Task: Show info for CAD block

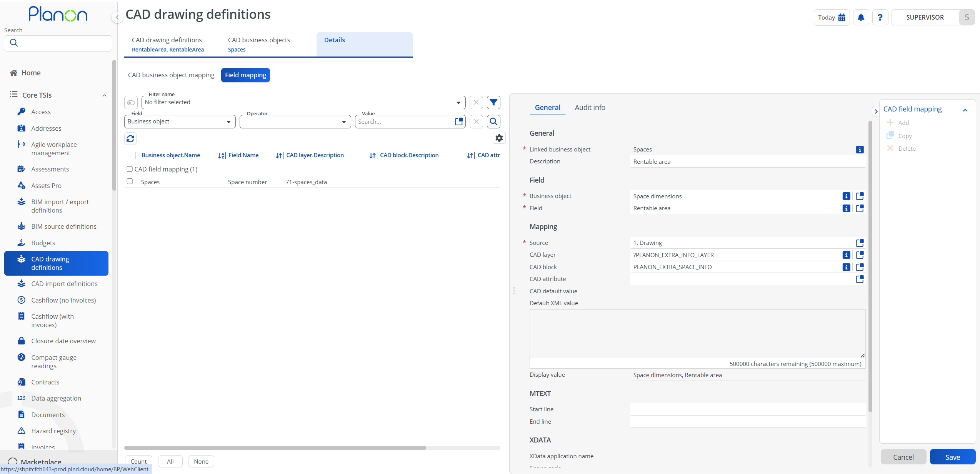Action: (x=846, y=267)
